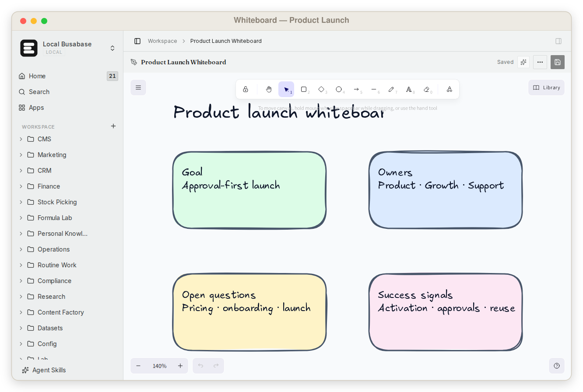Select the Text tool
The width and height of the screenshot is (583, 392).
[x=409, y=89]
